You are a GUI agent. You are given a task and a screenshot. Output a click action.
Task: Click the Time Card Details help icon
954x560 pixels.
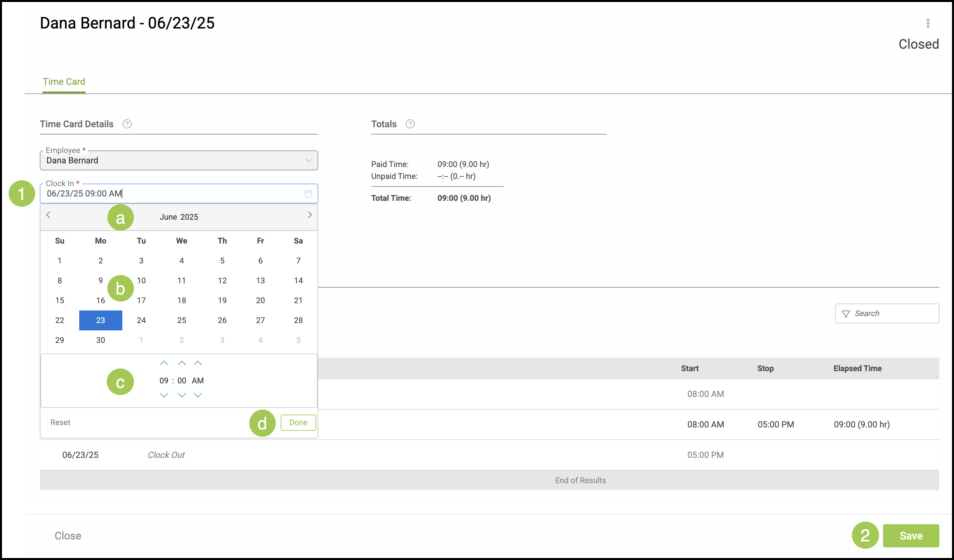(127, 124)
